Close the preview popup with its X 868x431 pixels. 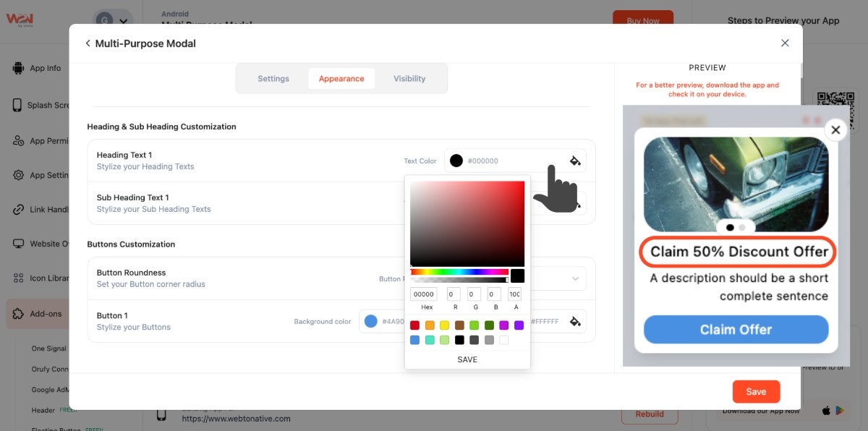click(835, 130)
